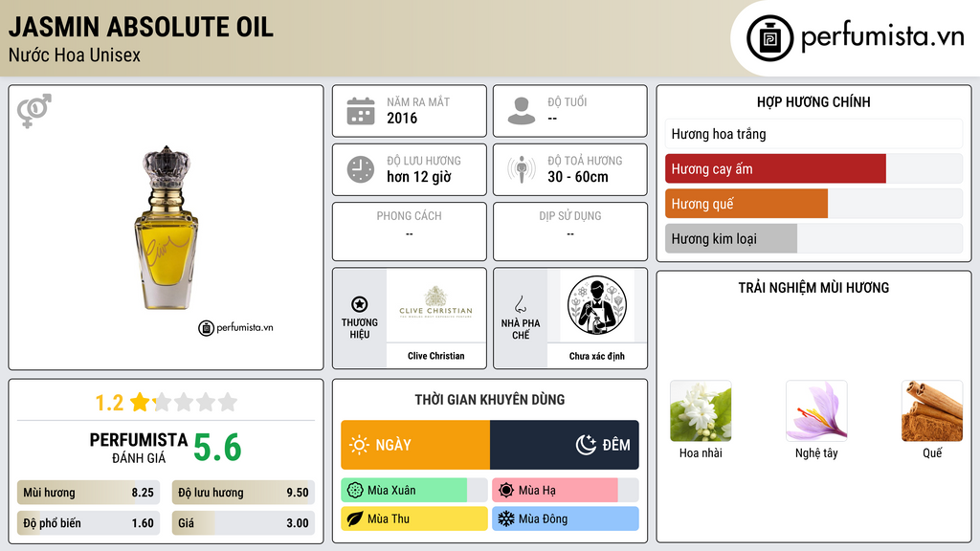
Task: Click the nose perfumer icon
Action: point(520,304)
